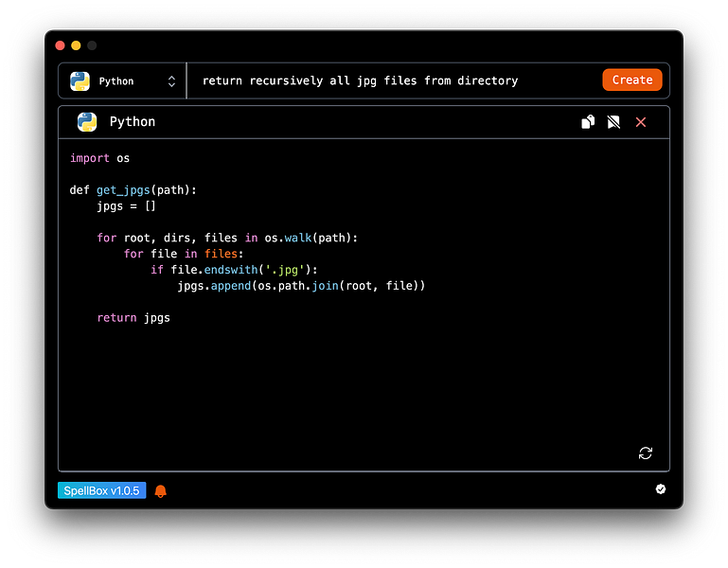Image resolution: width=728 pixels, height=568 pixels.
Task: Click the orange Create button
Action: pos(631,80)
